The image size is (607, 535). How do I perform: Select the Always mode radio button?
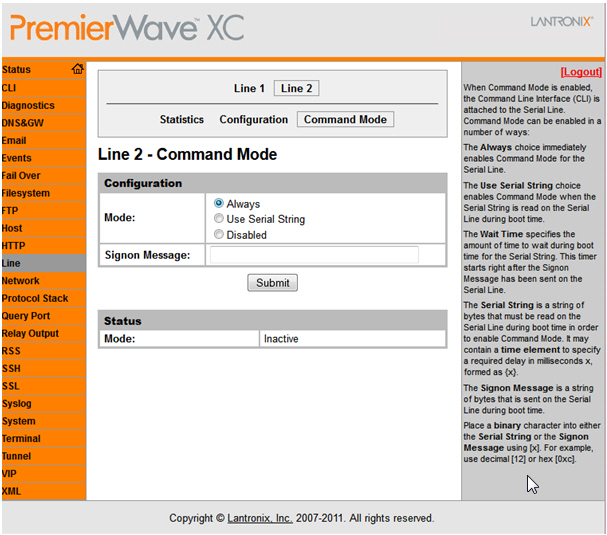click(x=219, y=204)
